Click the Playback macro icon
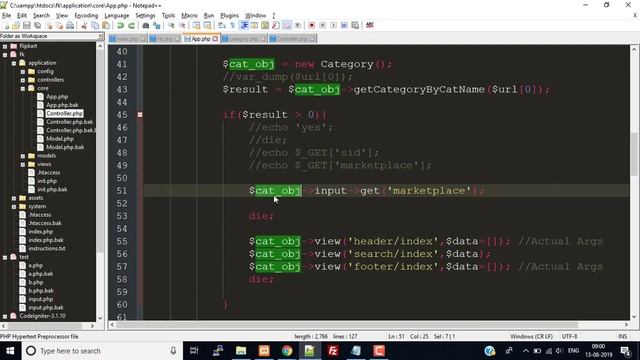The height and width of the screenshot is (360, 640). point(333,25)
